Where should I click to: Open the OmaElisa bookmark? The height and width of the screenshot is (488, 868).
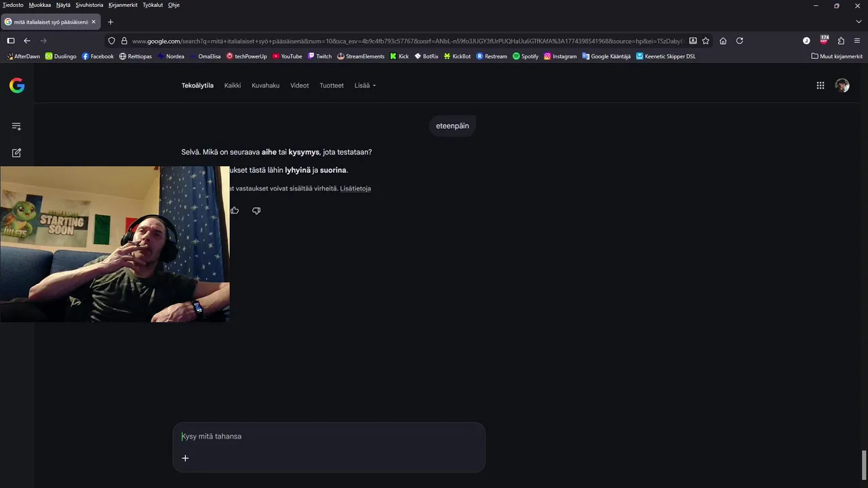tap(205, 56)
